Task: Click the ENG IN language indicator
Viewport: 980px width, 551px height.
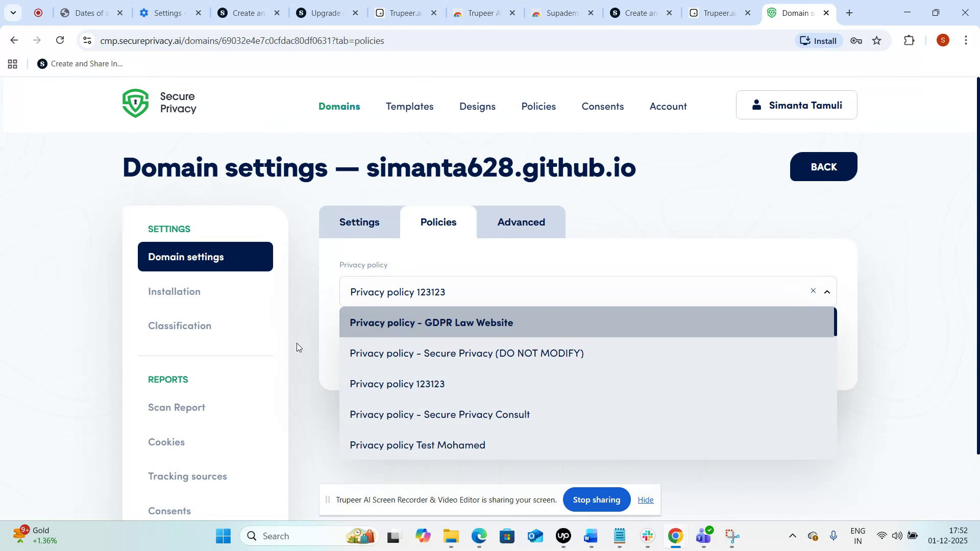Action: pyautogui.click(x=857, y=535)
